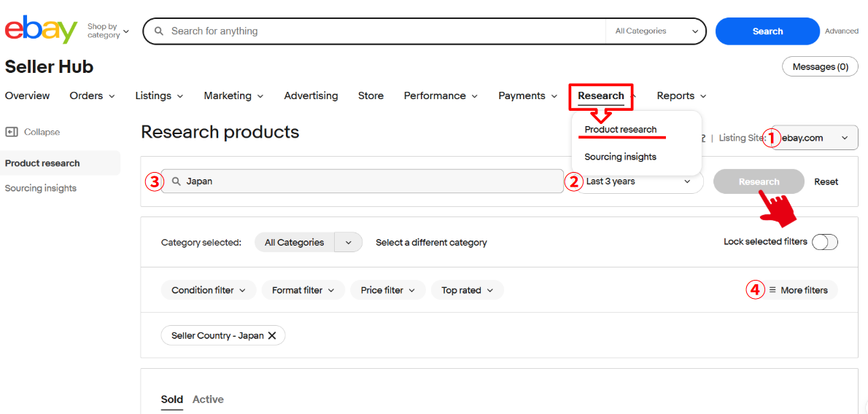Image resolution: width=868 pixels, height=414 pixels.
Task: Open the Research menu in navigation
Action: (601, 95)
